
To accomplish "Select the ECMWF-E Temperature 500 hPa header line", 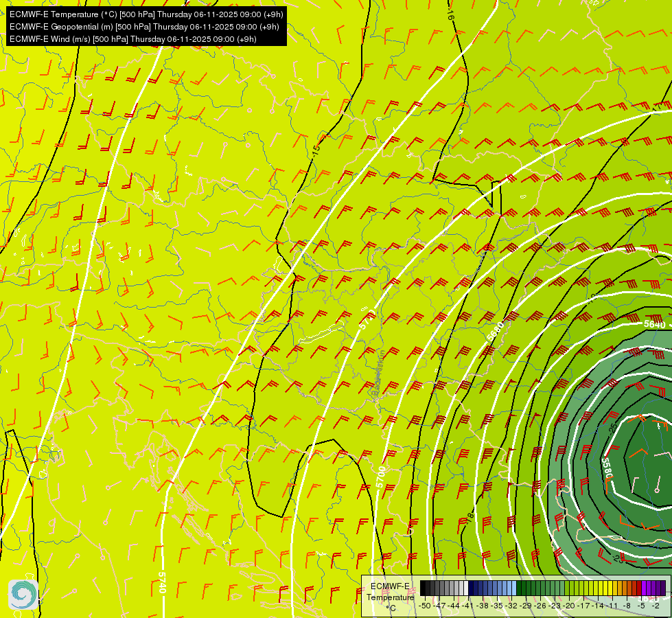I will coord(146,14).
